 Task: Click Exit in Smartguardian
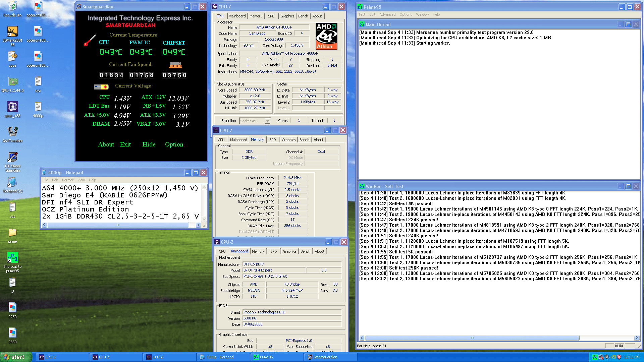point(125,144)
